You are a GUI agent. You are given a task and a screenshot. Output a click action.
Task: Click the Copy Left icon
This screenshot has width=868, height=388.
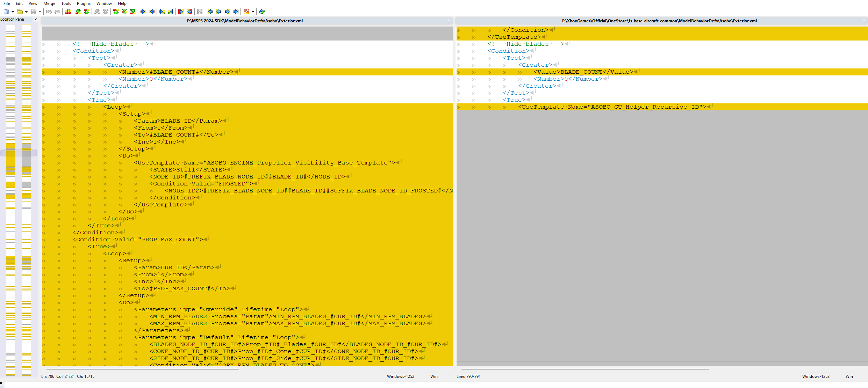coord(152,12)
